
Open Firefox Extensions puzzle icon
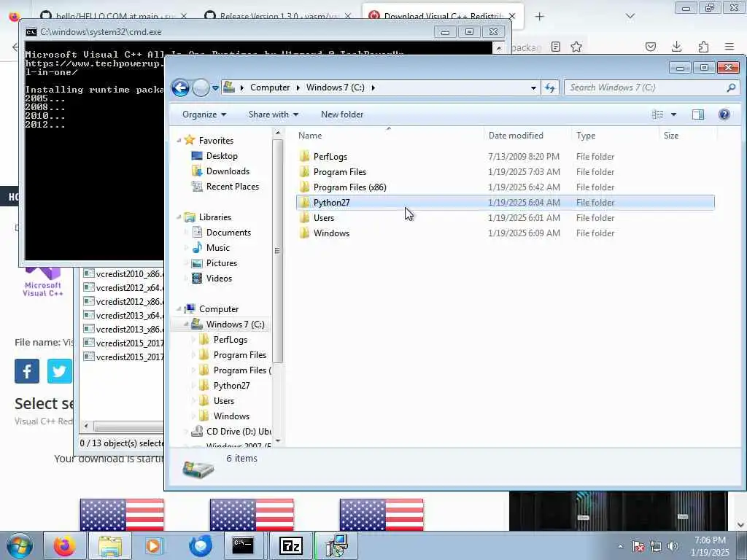coord(704,47)
